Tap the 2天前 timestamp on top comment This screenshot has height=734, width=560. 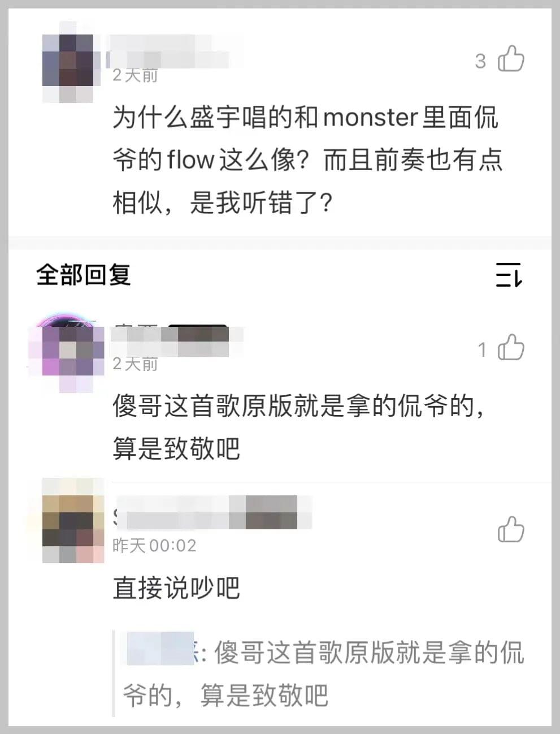[135, 75]
